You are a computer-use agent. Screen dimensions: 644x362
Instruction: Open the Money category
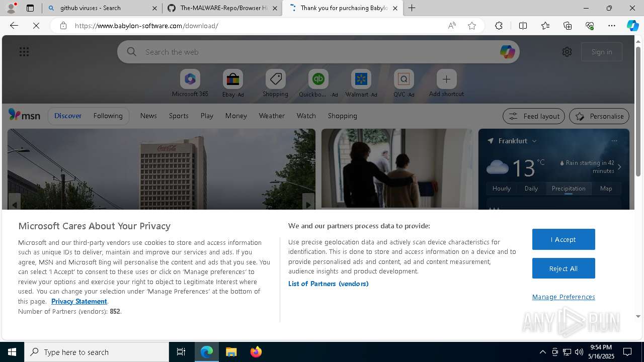click(x=236, y=116)
